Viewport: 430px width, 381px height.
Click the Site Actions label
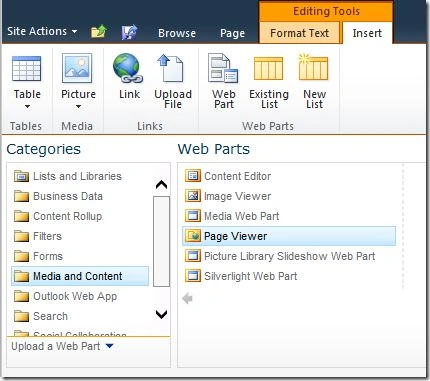(x=37, y=31)
